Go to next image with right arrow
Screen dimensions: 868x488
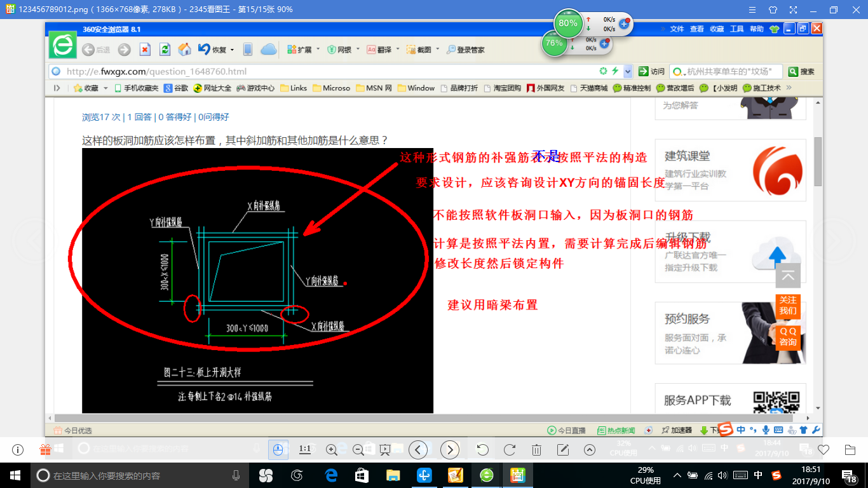pyautogui.click(x=450, y=450)
